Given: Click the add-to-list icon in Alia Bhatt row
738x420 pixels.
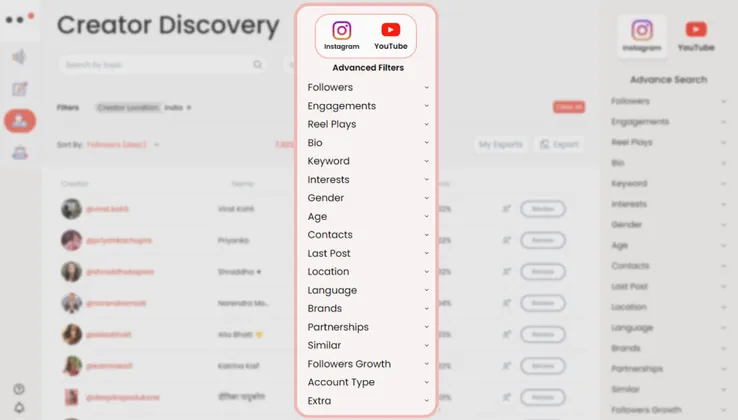Looking at the screenshot, I should tap(506, 334).
